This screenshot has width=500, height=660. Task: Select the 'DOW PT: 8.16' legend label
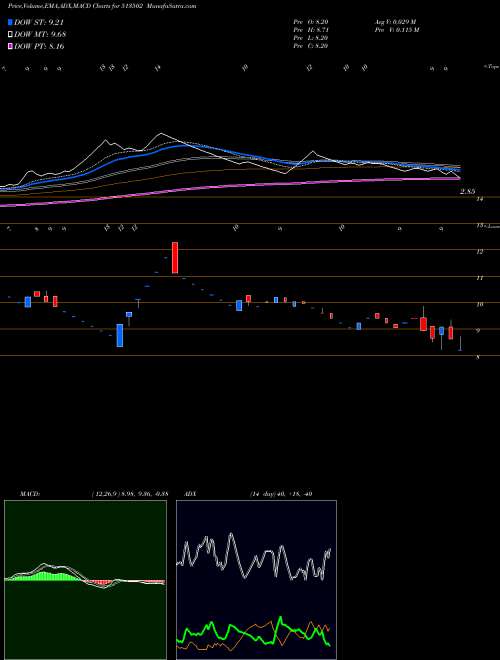pos(39,46)
